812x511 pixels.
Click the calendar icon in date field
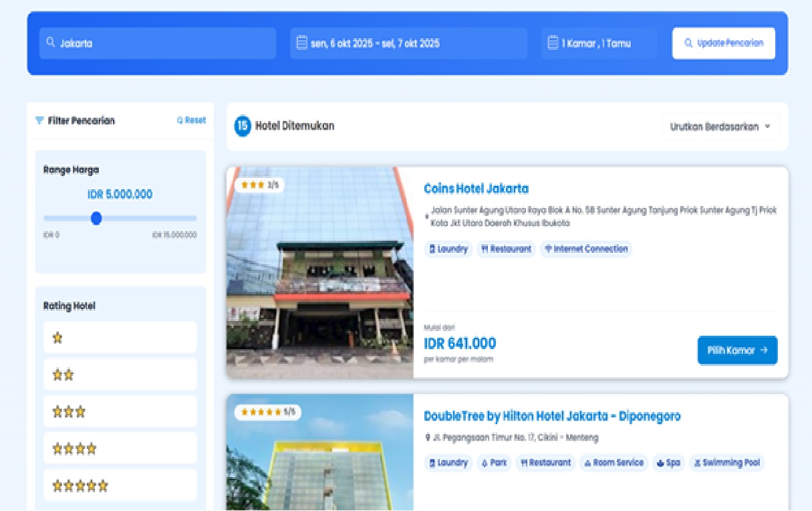(302, 43)
